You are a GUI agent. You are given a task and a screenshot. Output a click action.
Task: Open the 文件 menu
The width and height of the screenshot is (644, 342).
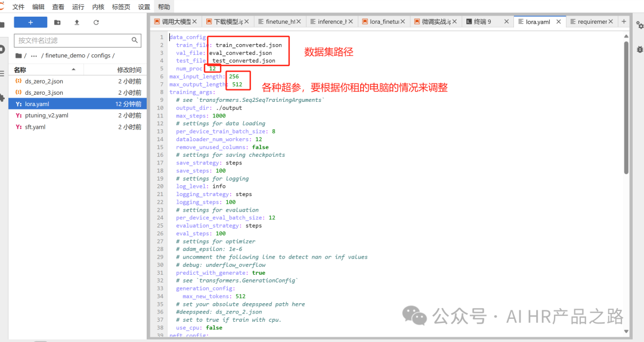click(x=18, y=7)
